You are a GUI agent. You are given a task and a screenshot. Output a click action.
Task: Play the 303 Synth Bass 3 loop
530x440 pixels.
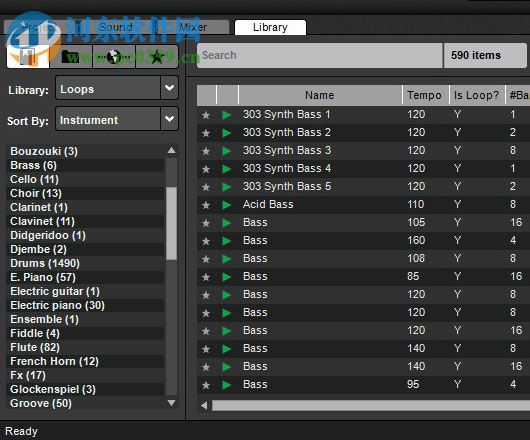226,151
